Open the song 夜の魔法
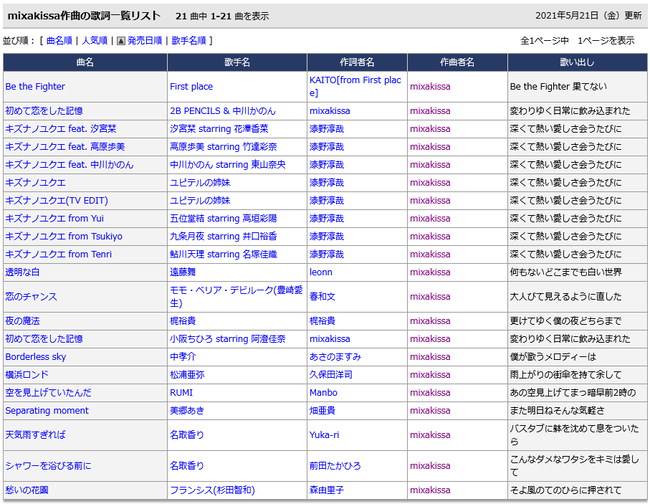This screenshot has height=504, width=650. click(22, 321)
